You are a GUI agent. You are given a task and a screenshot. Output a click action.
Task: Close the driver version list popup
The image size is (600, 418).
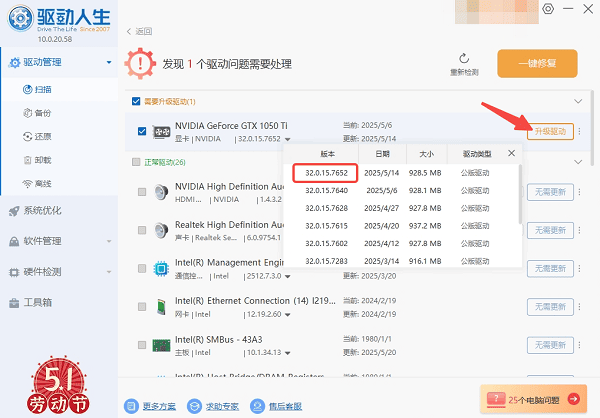point(511,153)
